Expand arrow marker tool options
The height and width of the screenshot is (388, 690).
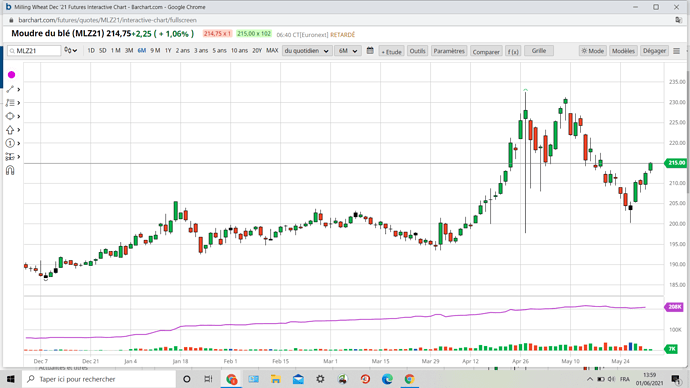click(x=18, y=130)
